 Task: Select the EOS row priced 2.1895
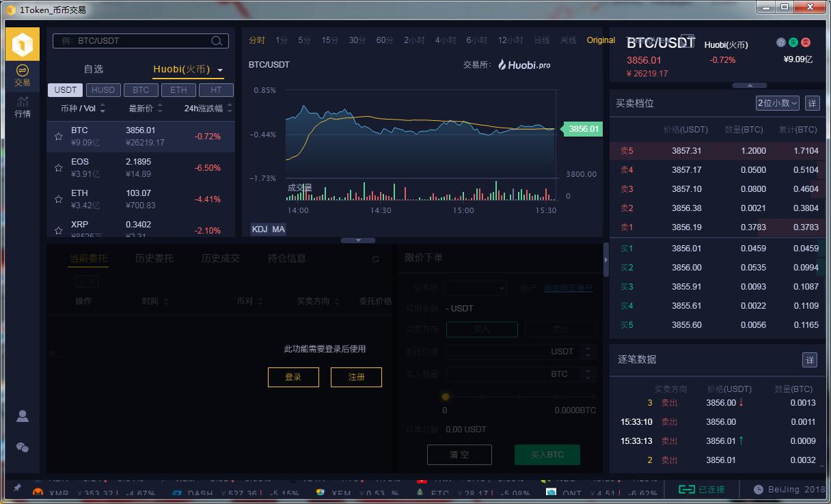[x=141, y=168]
